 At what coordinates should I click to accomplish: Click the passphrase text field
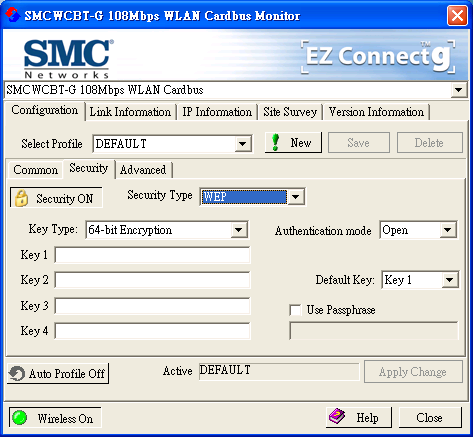pyautogui.click(x=374, y=331)
